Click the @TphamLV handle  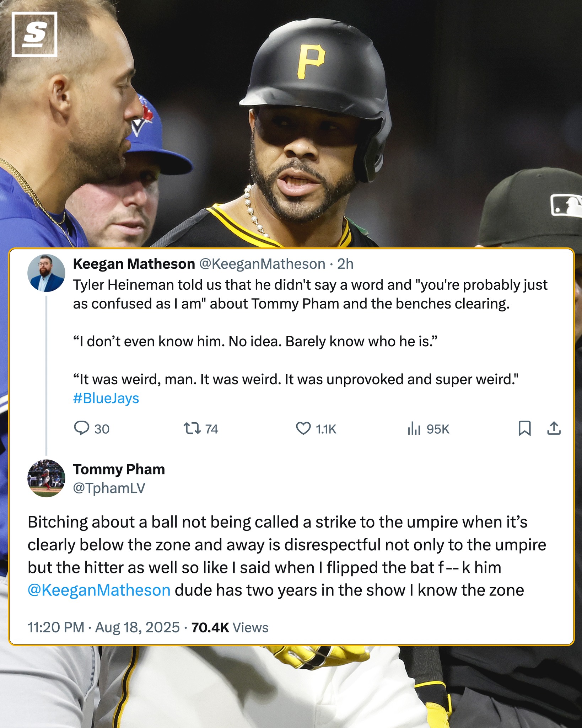[109, 488]
